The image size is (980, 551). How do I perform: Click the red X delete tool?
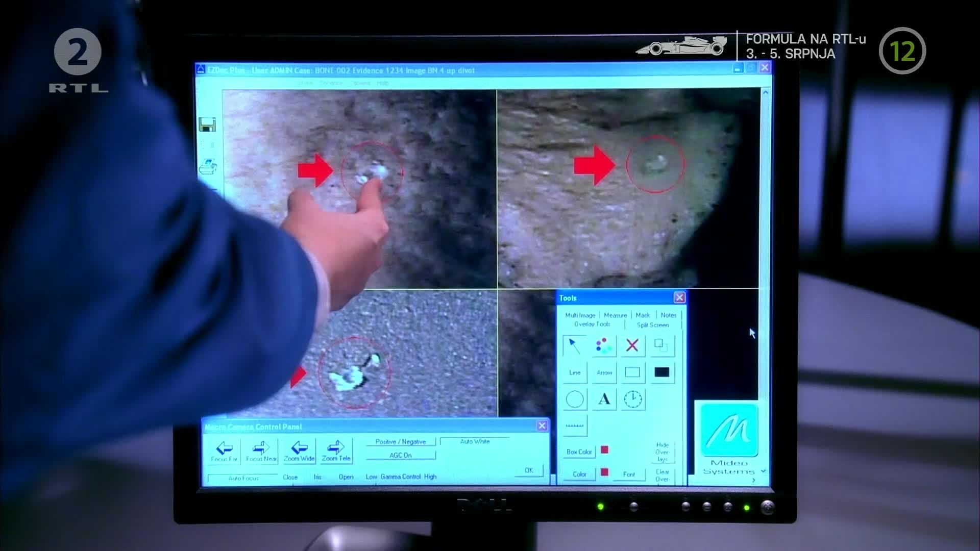[632, 346]
